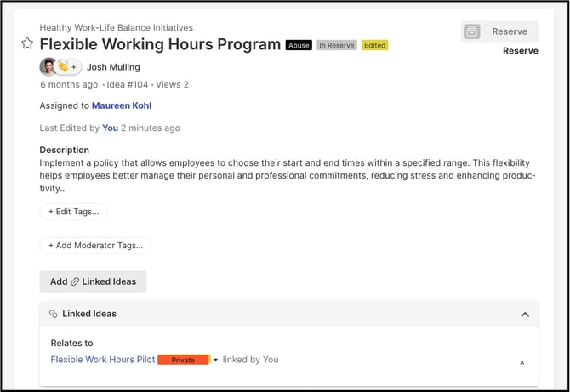The width and height of the screenshot is (570, 392).
Task: Click the Add Moderator Tags button
Action: pyautogui.click(x=95, y=246)
